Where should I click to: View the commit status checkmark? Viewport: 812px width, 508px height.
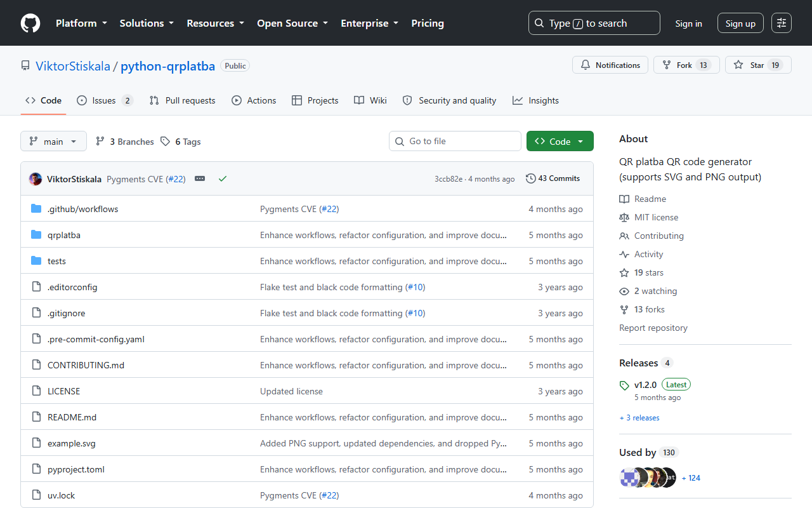pyautogui.click(x=223, y=179)
